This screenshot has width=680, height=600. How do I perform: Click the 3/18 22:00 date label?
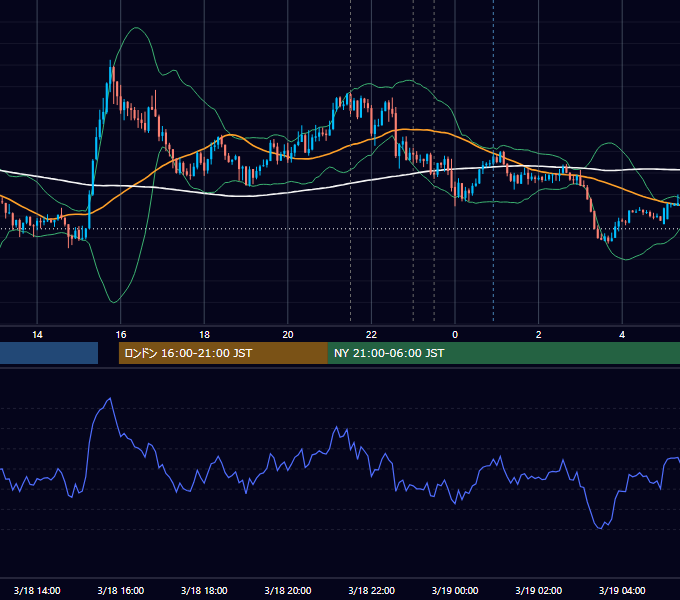pyautogui.click(x=372, y=590)
